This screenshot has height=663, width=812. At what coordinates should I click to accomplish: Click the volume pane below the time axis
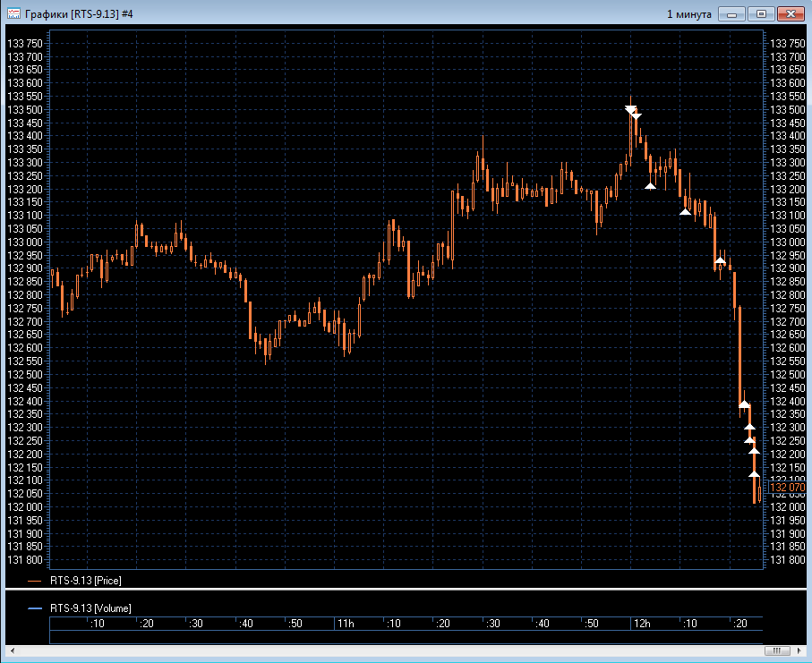point(406,637)
